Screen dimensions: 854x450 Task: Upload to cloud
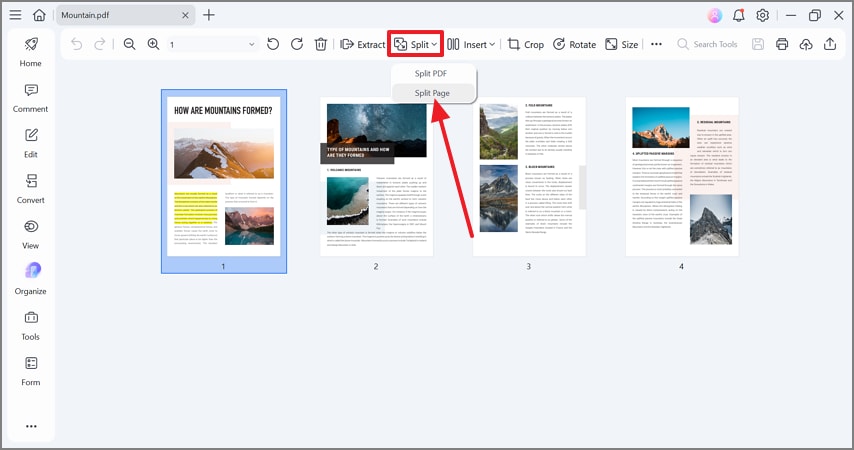806,44
